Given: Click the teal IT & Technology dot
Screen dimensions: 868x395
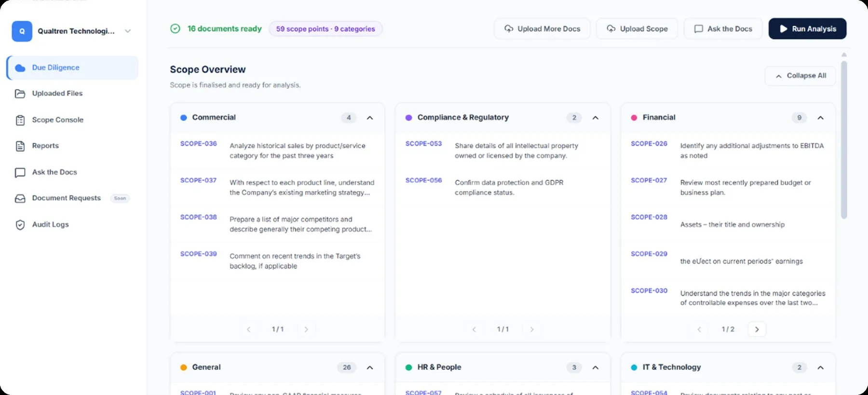Looking at the screenshot, I should point(634,368).
